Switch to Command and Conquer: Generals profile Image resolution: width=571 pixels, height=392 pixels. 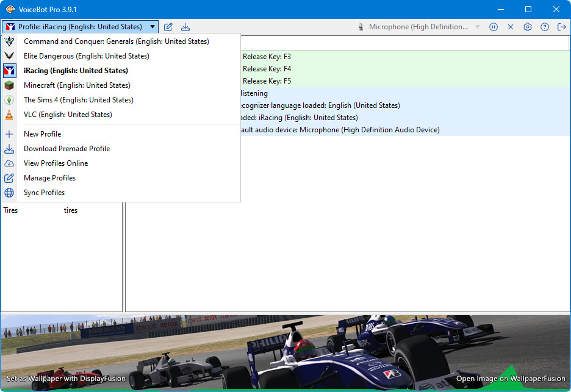click(x=116, y=41)
